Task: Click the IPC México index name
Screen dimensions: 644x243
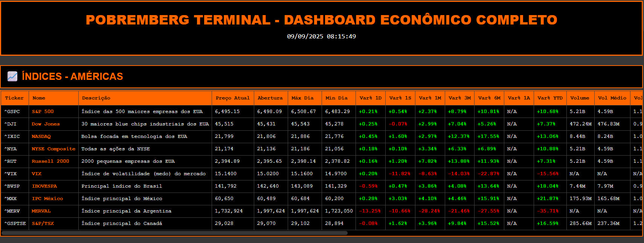Action: point(47,199)
